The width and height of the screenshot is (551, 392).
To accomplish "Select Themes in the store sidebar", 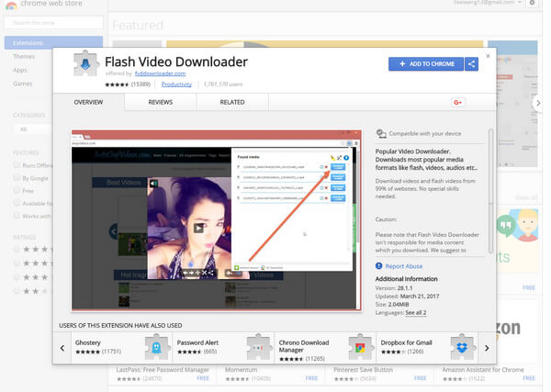I will (24, 57).
